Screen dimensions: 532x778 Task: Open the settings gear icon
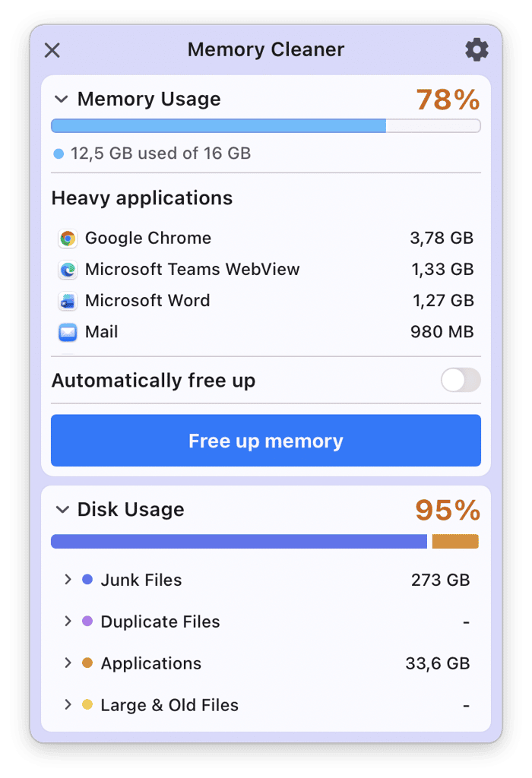coord(477,49)
